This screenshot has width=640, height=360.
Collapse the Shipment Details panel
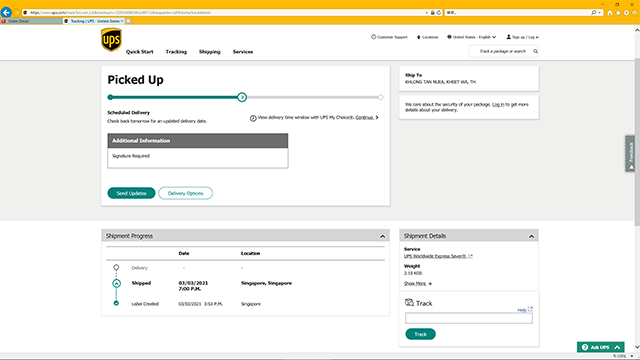tap(531, 236)
